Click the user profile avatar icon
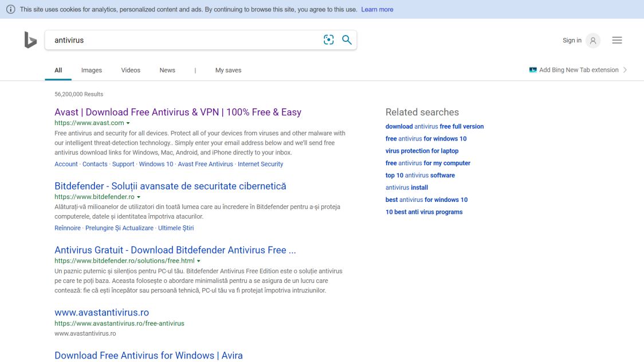Image resolution: width=644 pixels, height=362 pixels. pyautogui.click(x=592, y=40)
